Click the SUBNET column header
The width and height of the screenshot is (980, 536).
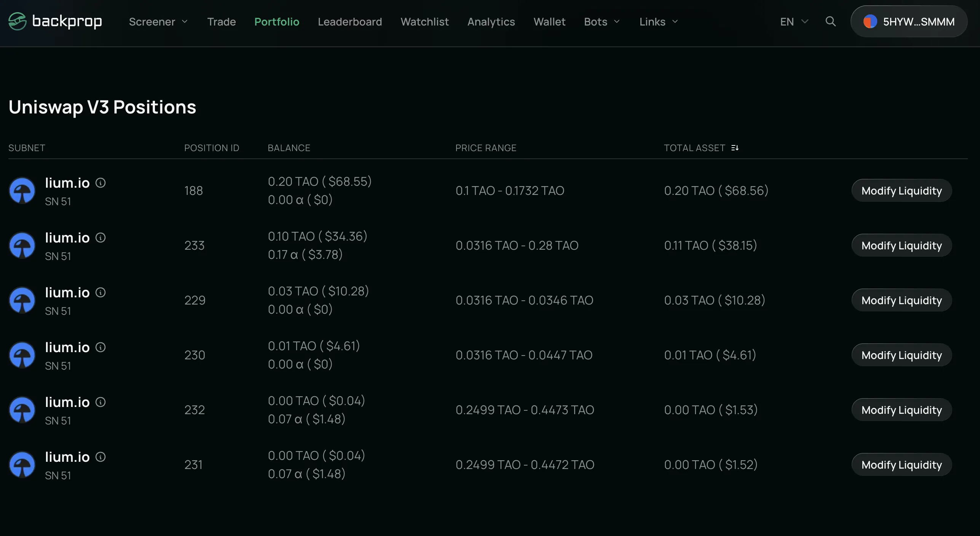coord(27,148)
